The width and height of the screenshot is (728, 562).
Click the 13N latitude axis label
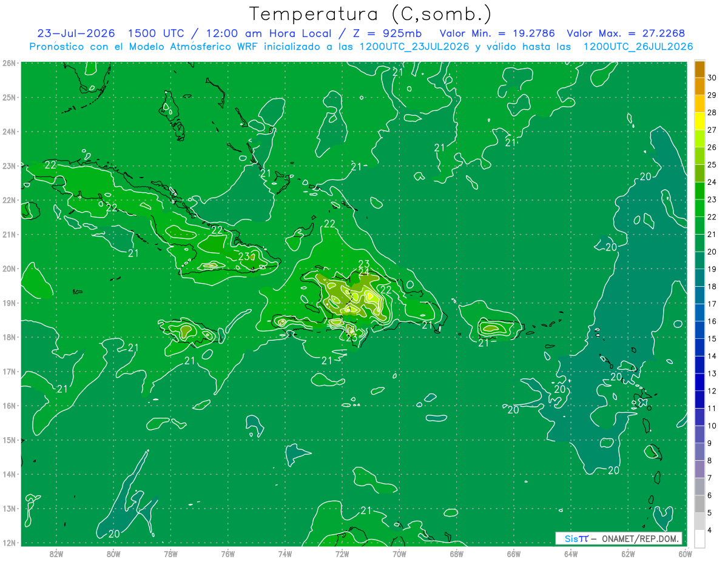tap(9, 508)
